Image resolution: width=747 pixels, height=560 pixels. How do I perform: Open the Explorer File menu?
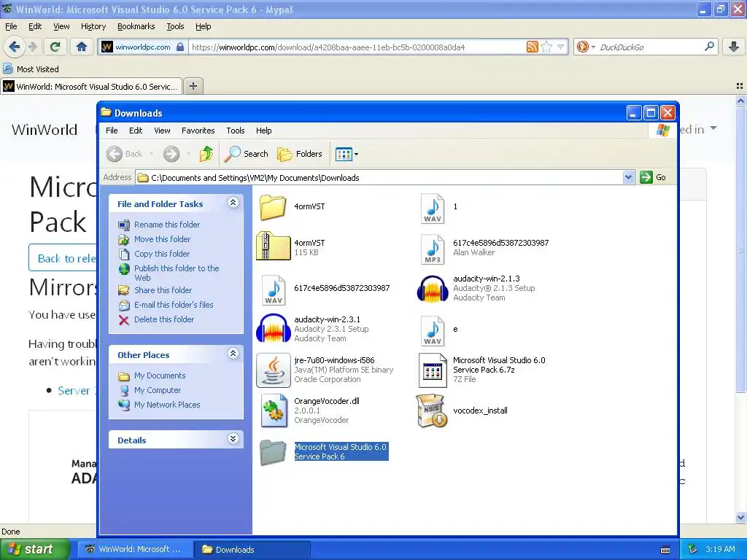point(112,131)
